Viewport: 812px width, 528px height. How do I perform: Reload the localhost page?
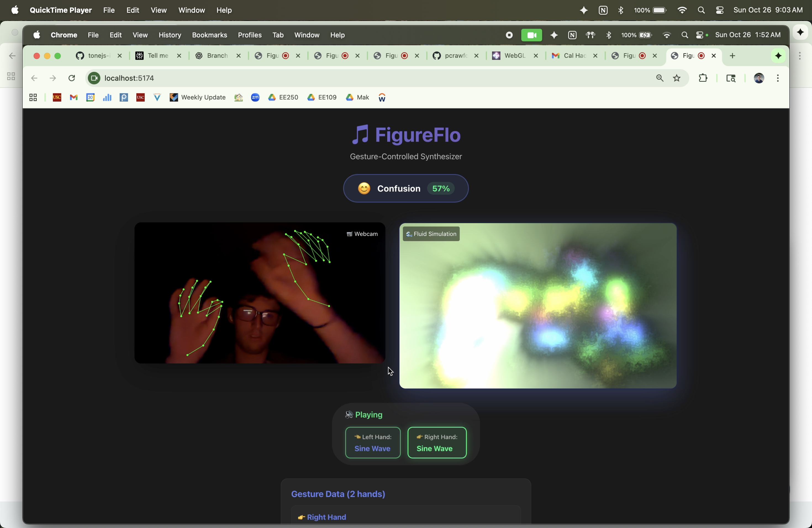(x=72, y=78)
